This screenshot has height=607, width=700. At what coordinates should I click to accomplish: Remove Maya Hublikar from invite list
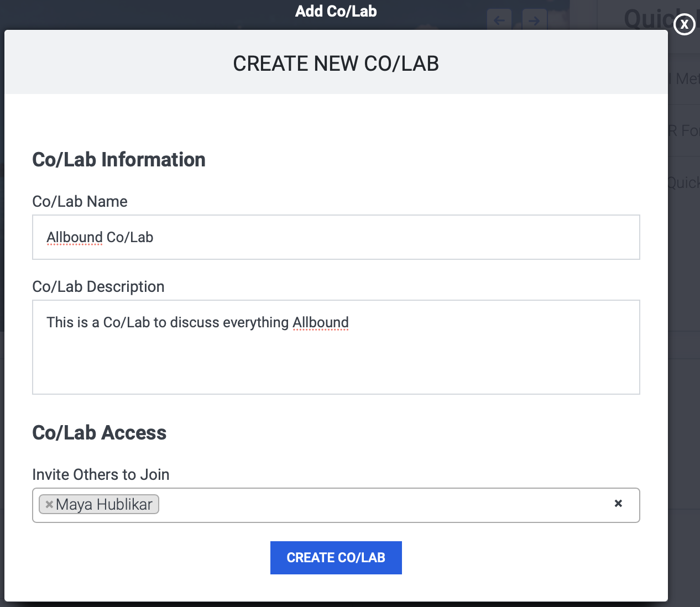click(49, 504)
